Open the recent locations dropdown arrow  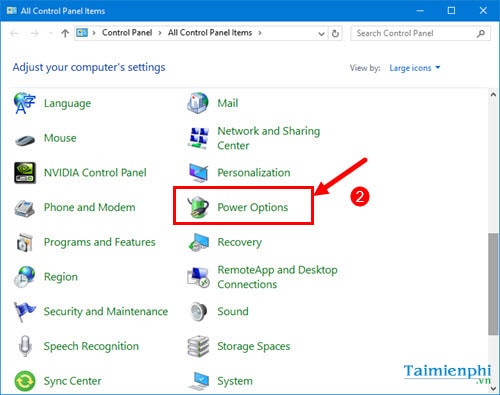pyautogui.click(x=51, y=33)
